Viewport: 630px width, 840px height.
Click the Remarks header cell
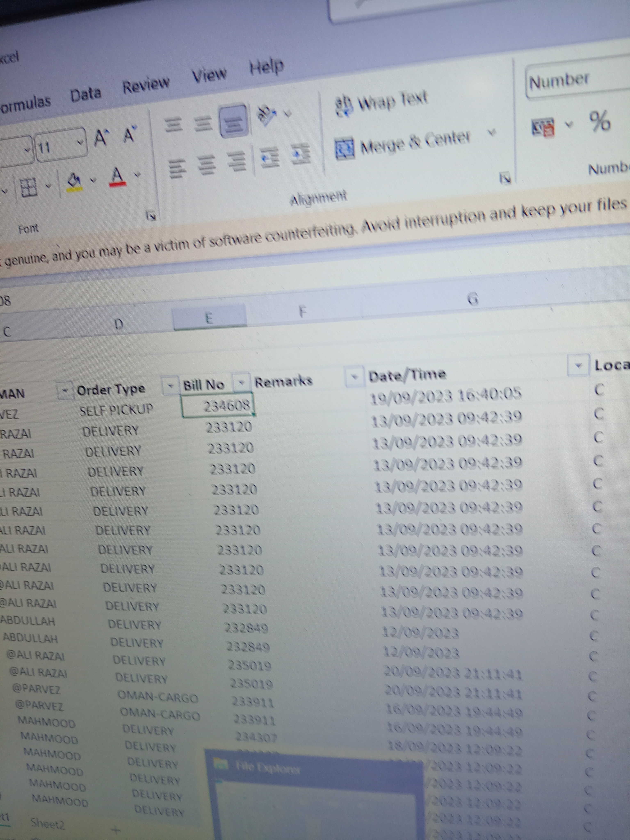[x=283, y=381]
